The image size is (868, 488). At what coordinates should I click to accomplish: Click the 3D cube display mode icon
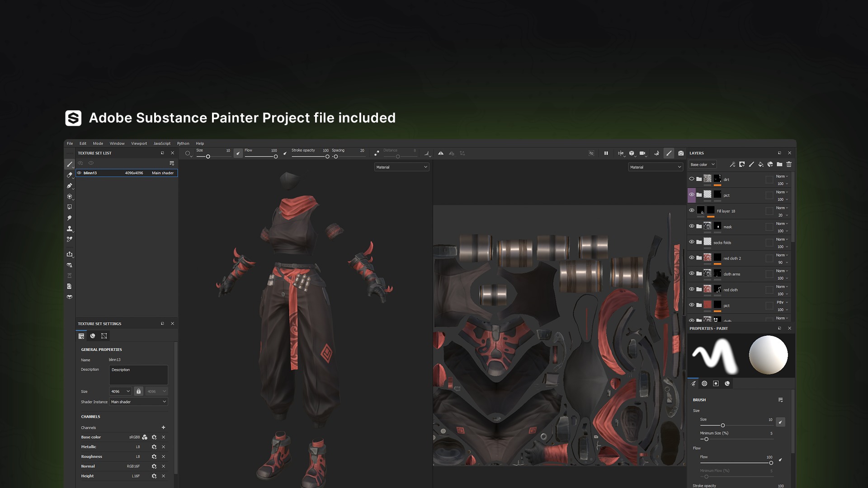pyautogui.click(x=632, y=153)
